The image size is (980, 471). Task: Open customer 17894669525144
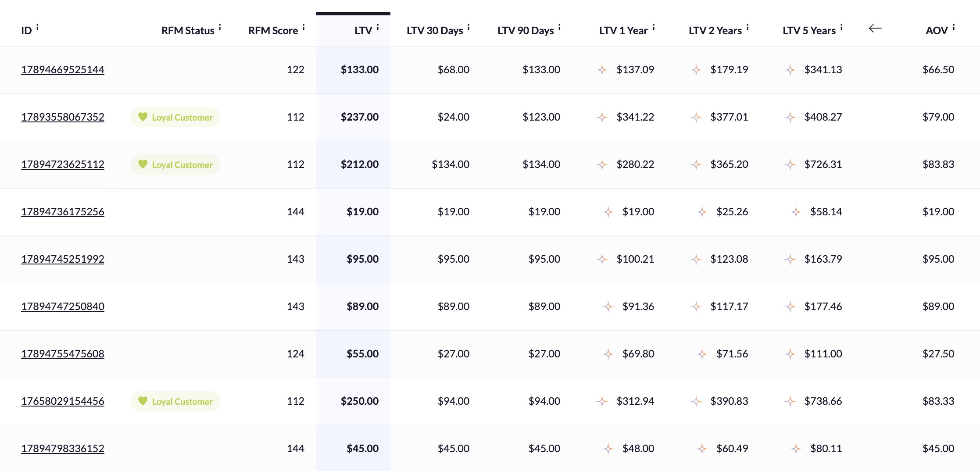pyautogui.click(x=62, y=69)
